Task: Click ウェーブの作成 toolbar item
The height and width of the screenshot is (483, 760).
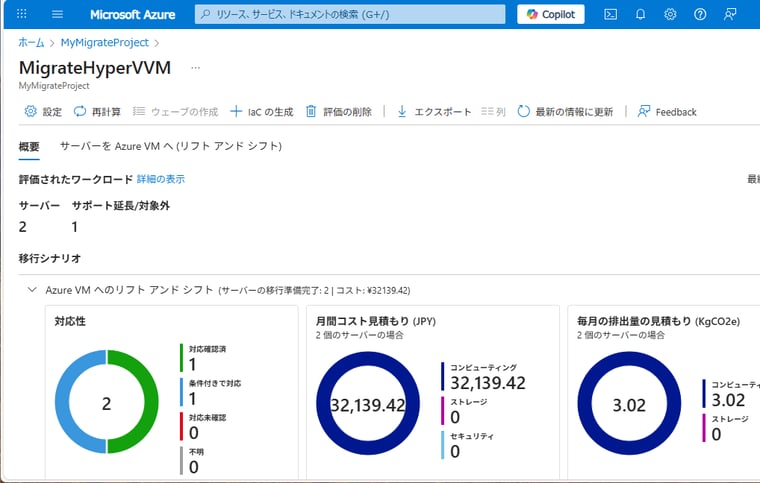Action: click(x=175, y=112)
